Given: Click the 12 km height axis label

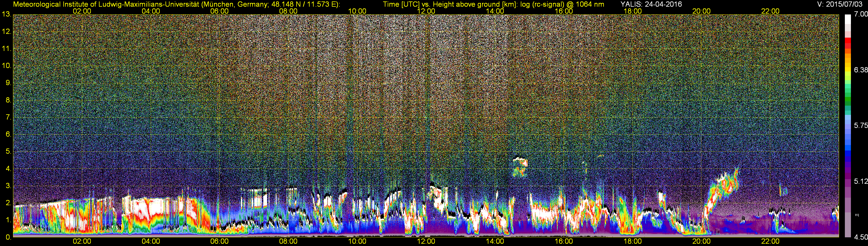Looking at the screenshot, I should coord(6,32).
